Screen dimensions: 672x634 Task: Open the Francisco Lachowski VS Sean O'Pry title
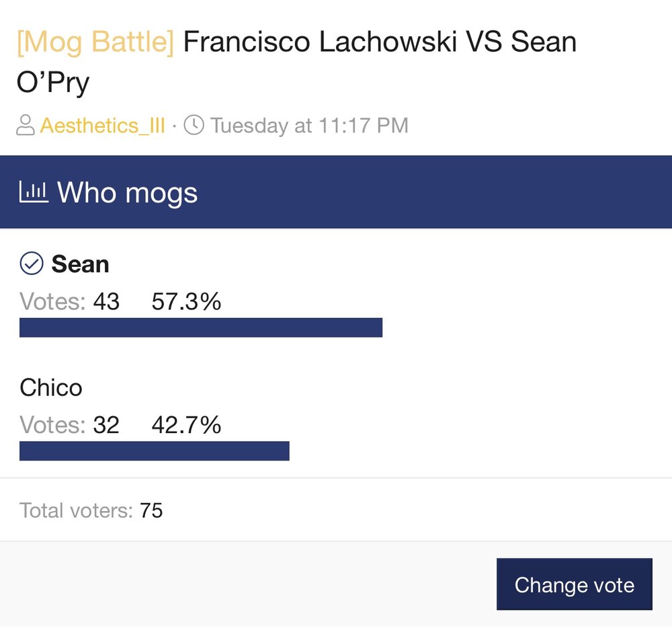[380, 43]
